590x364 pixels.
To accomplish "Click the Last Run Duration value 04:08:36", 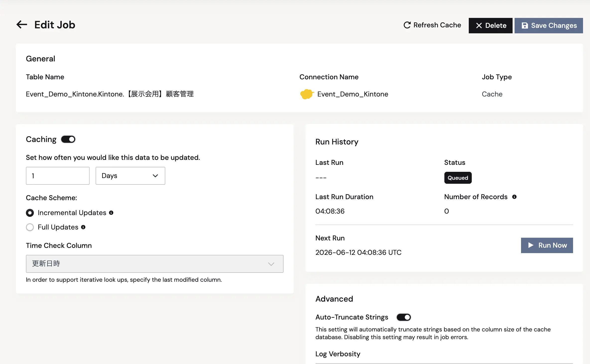I will coord(330,211).
